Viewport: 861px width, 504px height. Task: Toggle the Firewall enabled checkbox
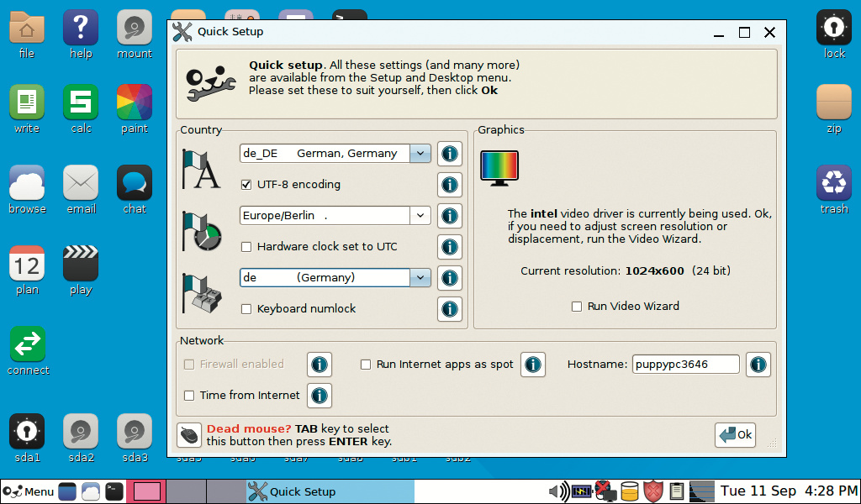(x=189, y=365)
